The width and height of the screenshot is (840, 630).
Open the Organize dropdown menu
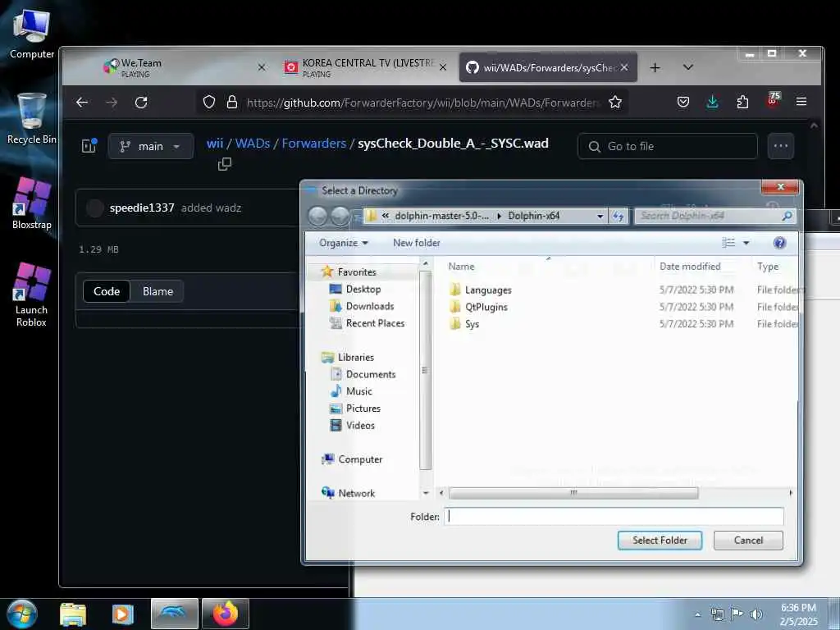click(x=344, y=243)
